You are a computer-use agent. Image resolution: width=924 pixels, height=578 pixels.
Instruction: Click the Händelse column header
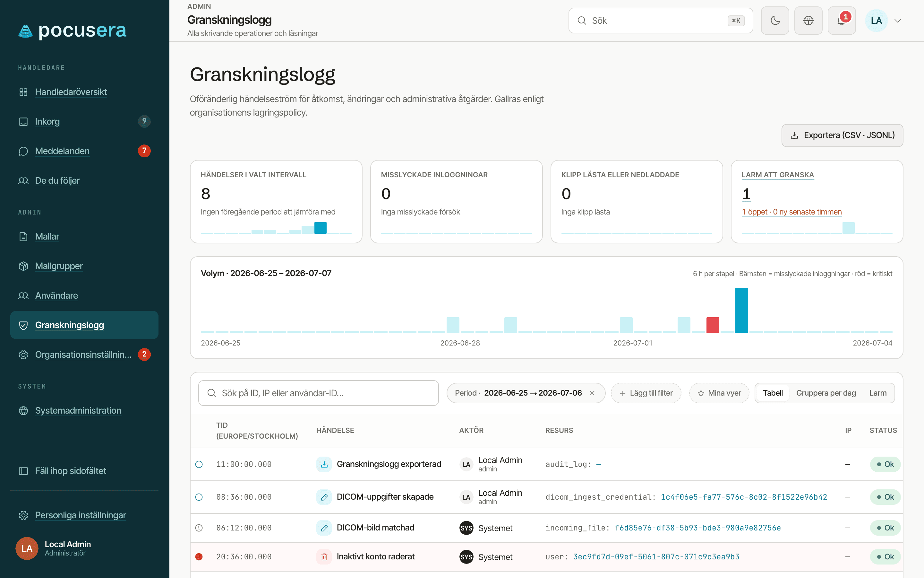pos(335,430)
